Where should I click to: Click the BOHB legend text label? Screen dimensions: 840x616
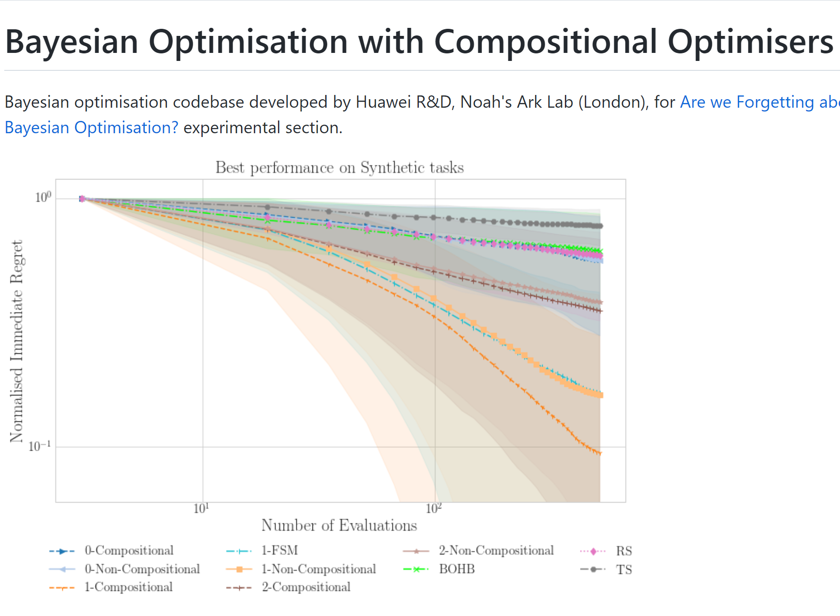click(x=457, y=569)
